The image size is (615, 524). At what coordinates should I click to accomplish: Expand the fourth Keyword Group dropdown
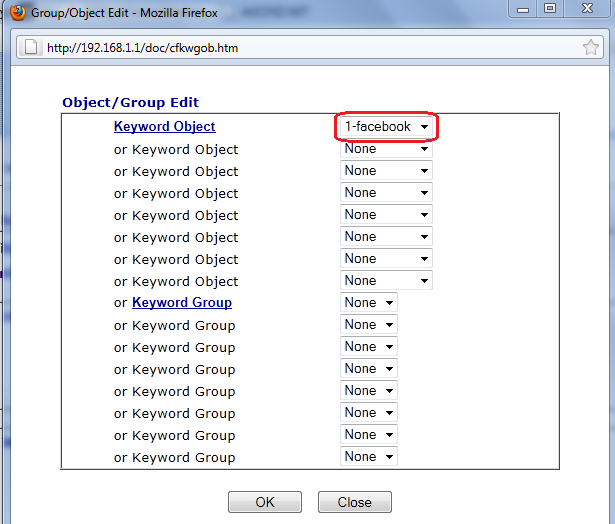click(369, 369)
